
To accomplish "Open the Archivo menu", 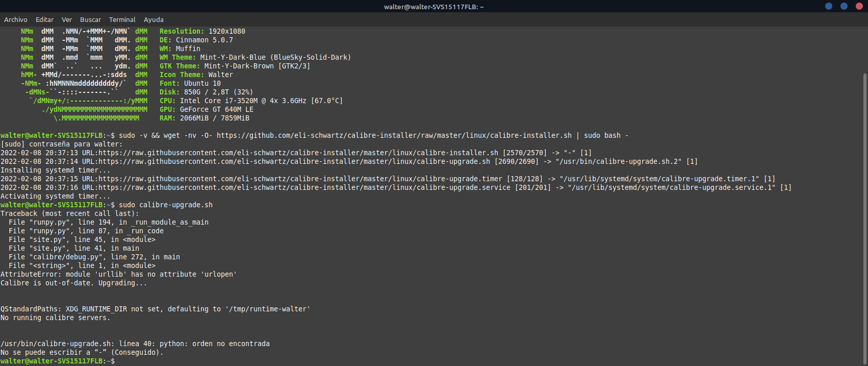I will (16, 19).
